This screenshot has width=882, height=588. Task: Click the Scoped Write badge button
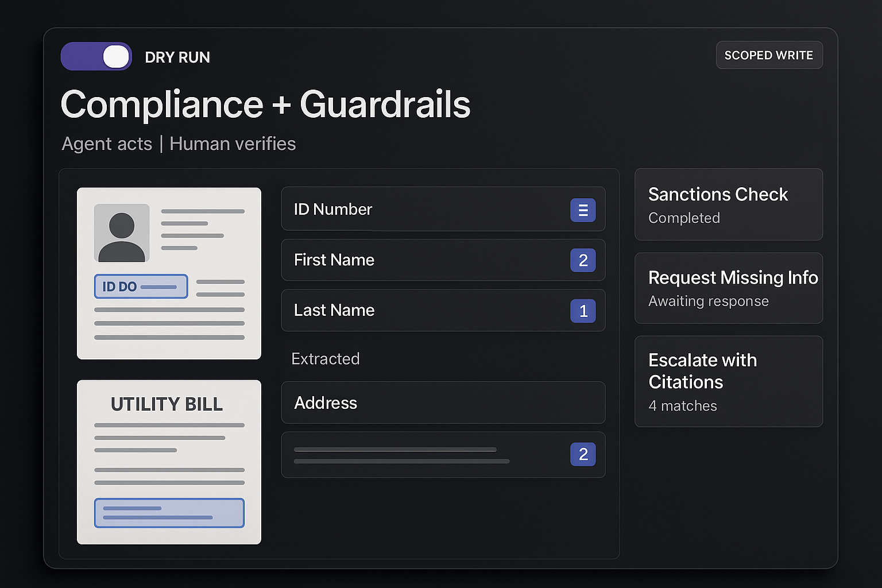(769, 55)
